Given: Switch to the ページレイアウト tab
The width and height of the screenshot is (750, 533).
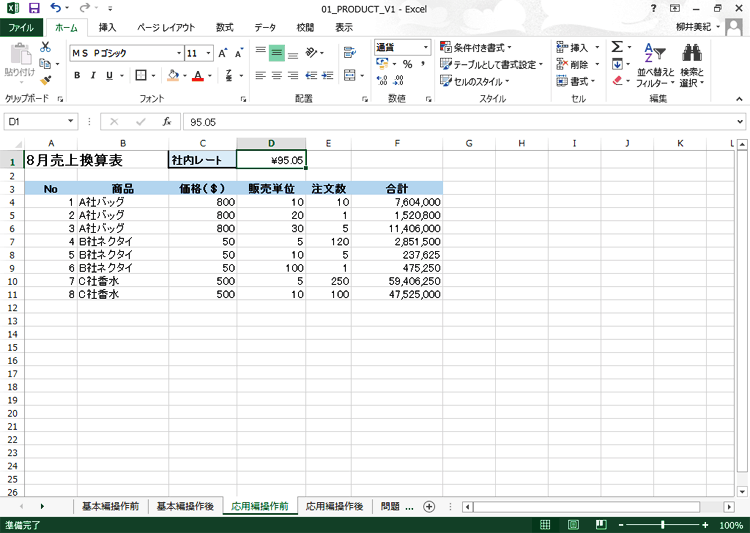Looking at the screenshot, I should click(x=166, y=27).
